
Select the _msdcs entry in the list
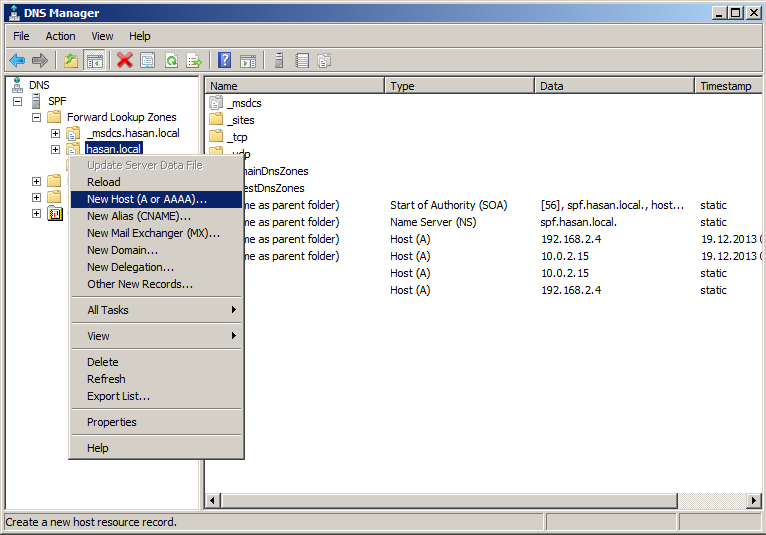244,103
